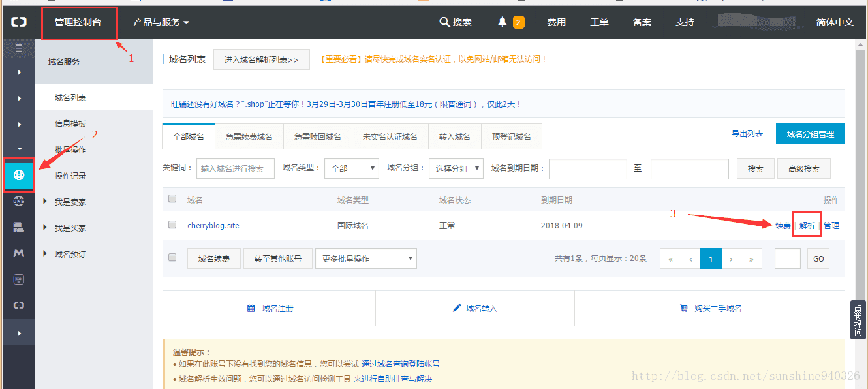Screen dimensions: 868x389
Task: Select the header checkbox to select all domains
Action: point(172,199)
